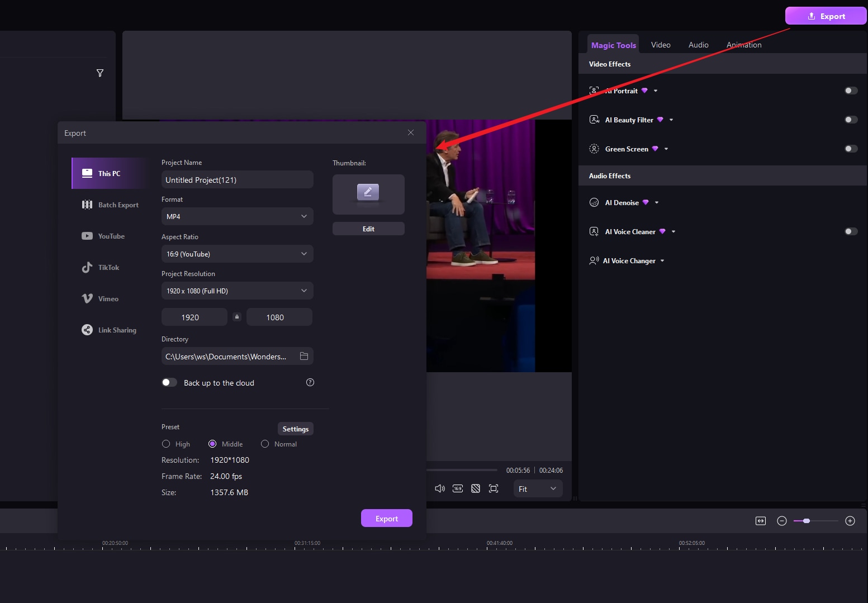868x603 pixels.
Task: Select YouTube export destination
Action: coord(111,236)
